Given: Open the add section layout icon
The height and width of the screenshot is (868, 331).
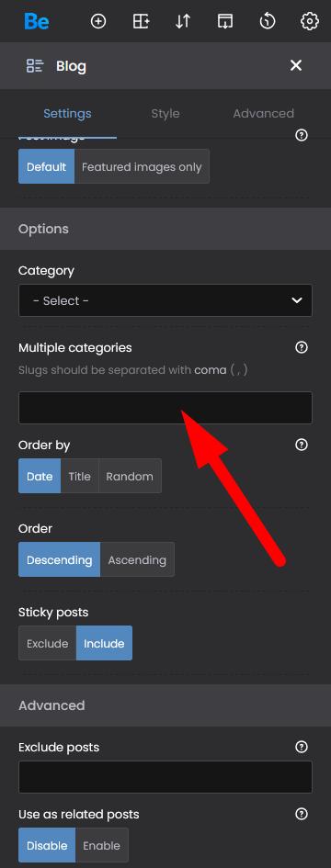Looking at the screenshot, I should (142, 22).
